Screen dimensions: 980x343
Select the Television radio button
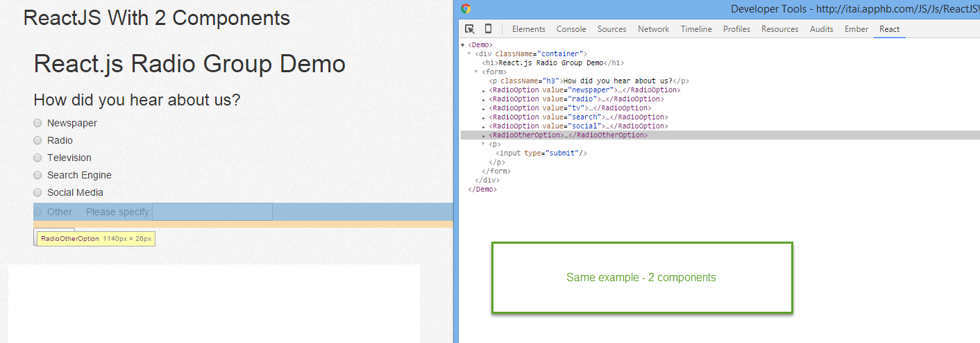[x=37, y=158]
